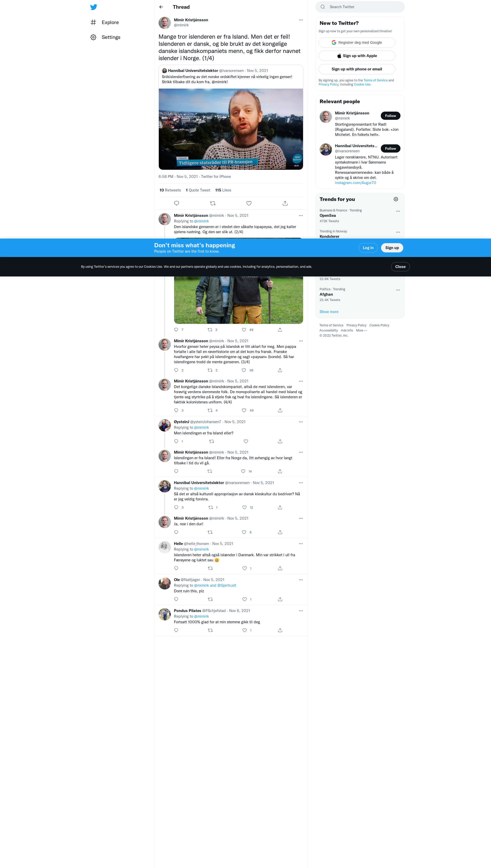Like Pondus Pilates' tweet
The height and width of the screenshot is (868, 491).
244,630
